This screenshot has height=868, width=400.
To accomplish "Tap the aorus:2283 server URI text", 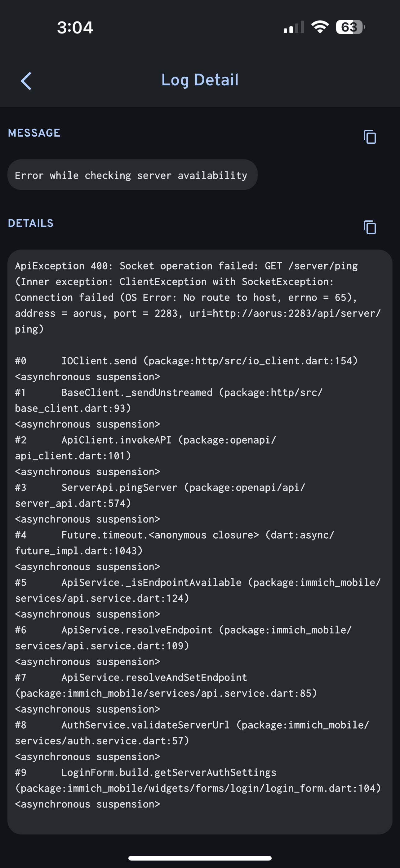I will [x=285, y=313].
